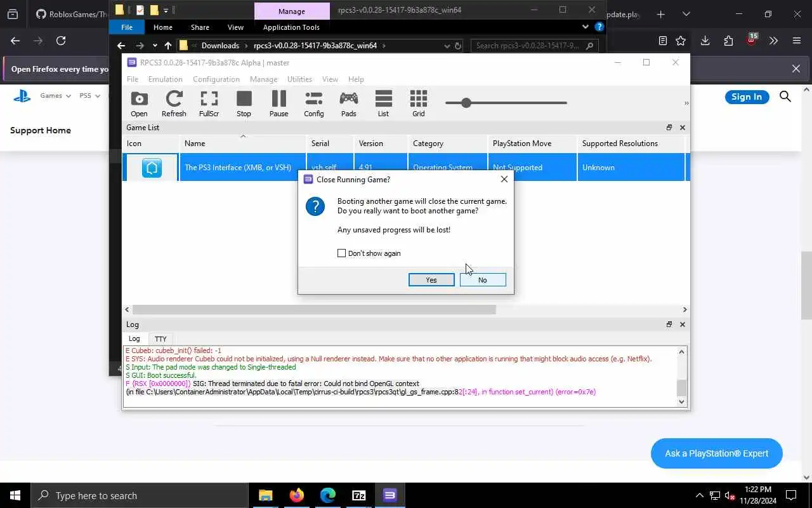Show hidden system tray icons
The width and height of the screenshot is (812, 508).
coord(699,495)
